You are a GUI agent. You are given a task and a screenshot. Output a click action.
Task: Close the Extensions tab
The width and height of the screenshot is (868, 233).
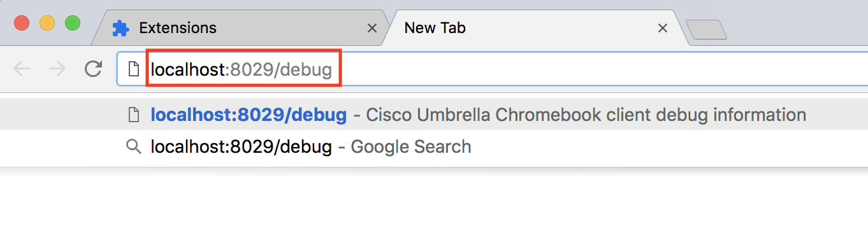click(x=373, y=28)
